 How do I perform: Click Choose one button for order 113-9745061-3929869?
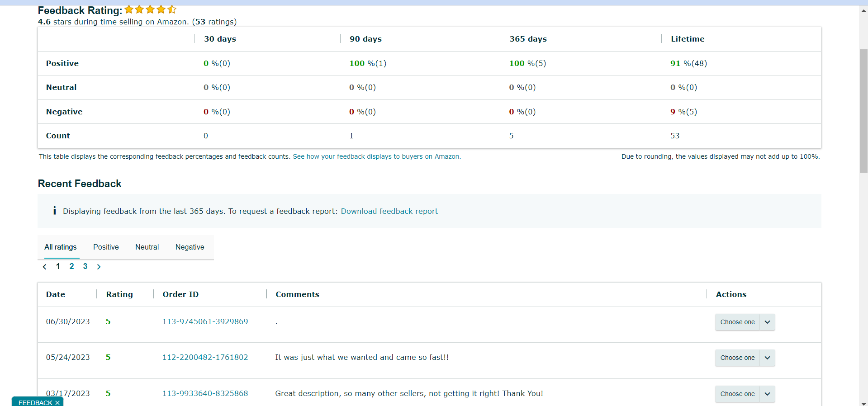737,322
